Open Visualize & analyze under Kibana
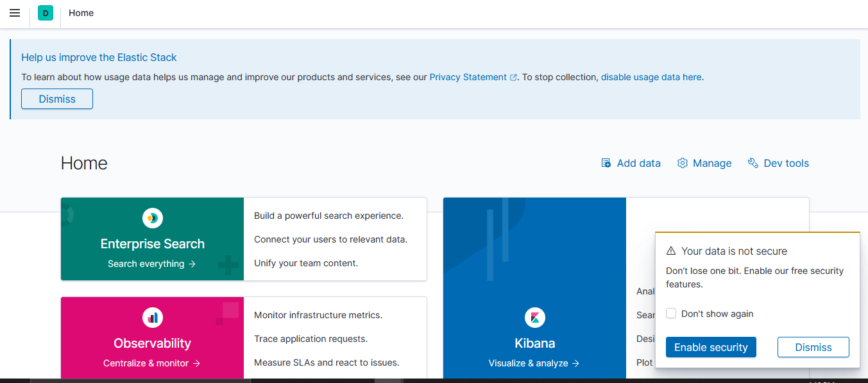Image resolution: width=868 pixels, height=383 pixels. coord(534,363)
